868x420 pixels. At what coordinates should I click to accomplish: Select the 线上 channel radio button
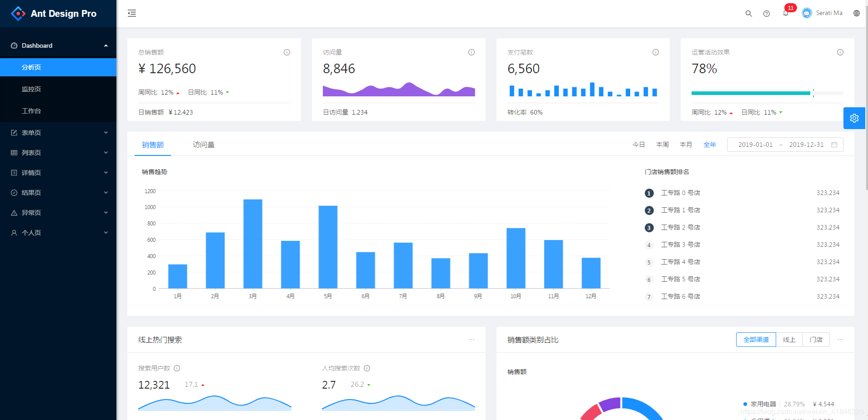coord(789,340)
